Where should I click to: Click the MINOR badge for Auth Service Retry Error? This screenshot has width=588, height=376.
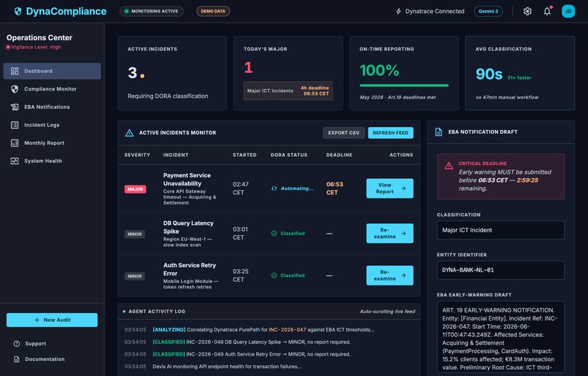[135, 276]
